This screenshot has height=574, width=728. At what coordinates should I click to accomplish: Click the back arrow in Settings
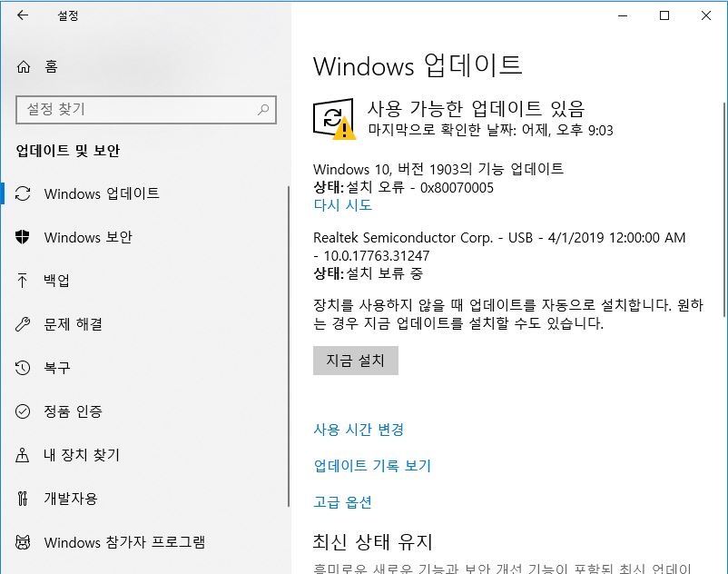pyautogui.click(x=23, y=15)
